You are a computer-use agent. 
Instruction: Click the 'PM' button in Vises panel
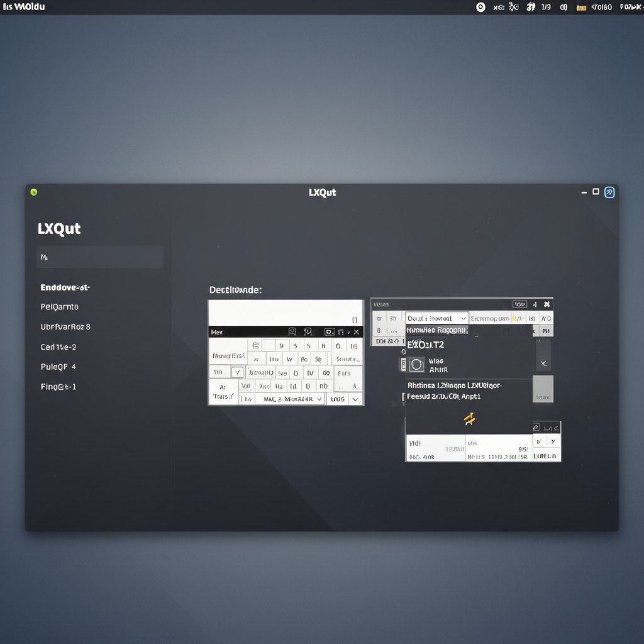pyautogui.click(x=546, y=331)
